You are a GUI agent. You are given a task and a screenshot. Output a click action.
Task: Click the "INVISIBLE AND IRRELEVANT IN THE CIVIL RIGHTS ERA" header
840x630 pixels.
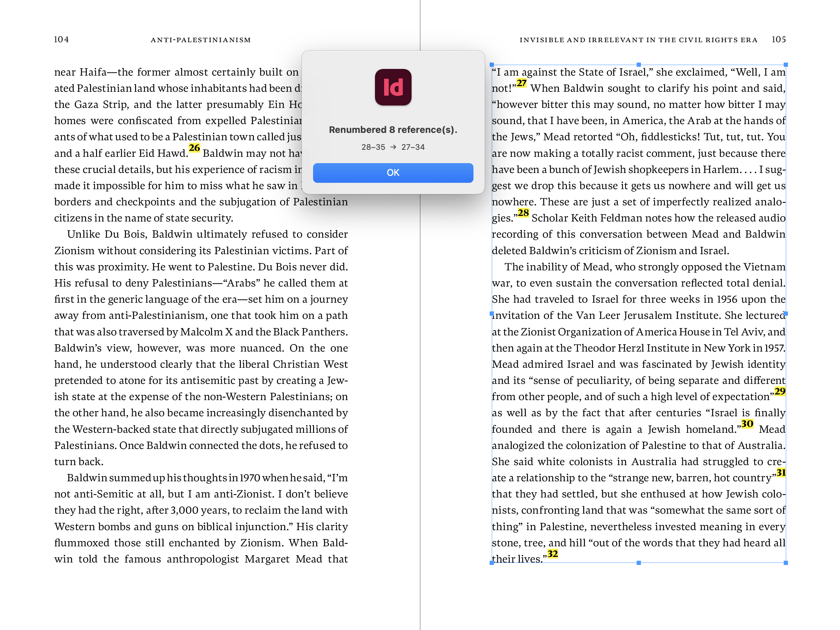[x=638, y=40]
